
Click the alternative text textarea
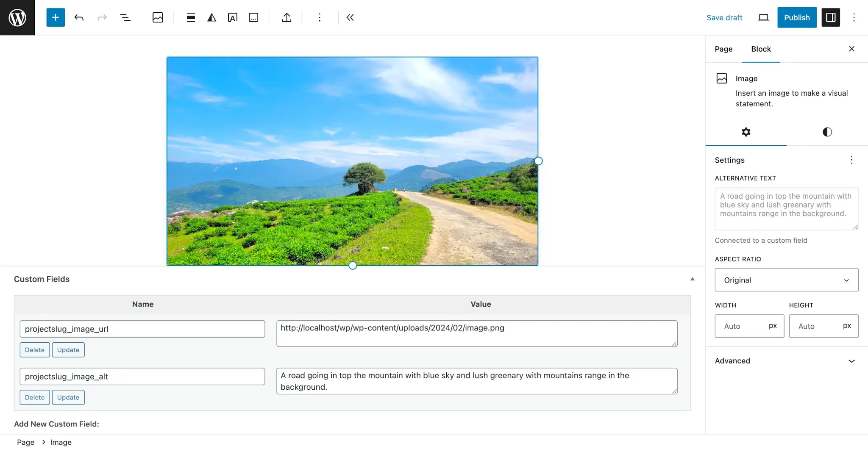787,209
